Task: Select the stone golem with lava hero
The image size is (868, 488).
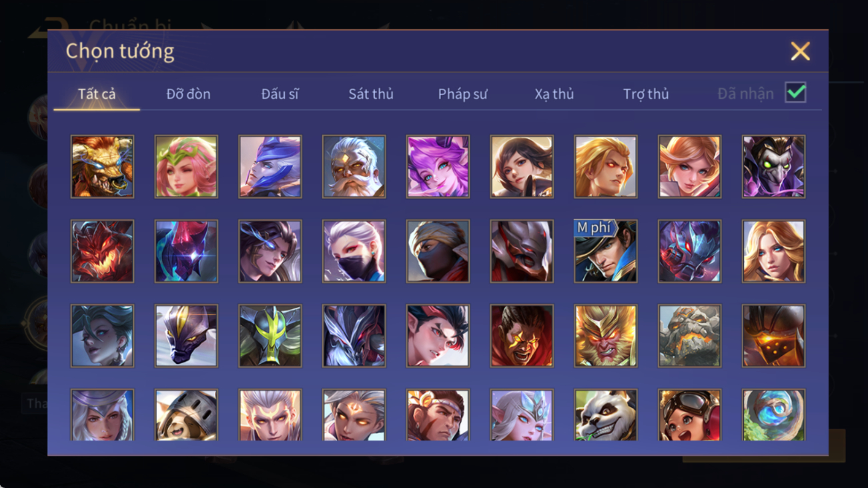Action: tap(689, 336)
